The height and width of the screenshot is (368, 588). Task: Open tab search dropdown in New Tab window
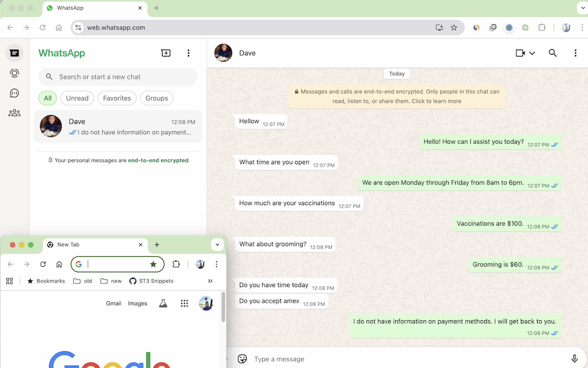coord(218,245)
